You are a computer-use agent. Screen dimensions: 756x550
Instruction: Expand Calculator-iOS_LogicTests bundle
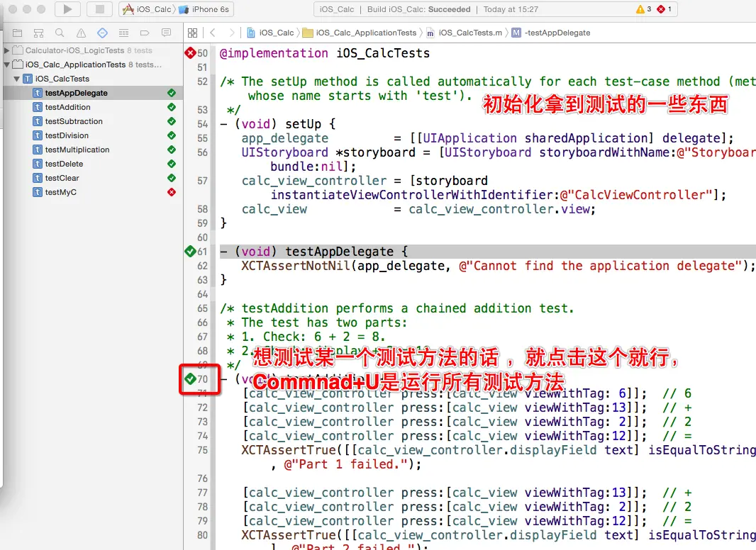[x=6, y=50]
